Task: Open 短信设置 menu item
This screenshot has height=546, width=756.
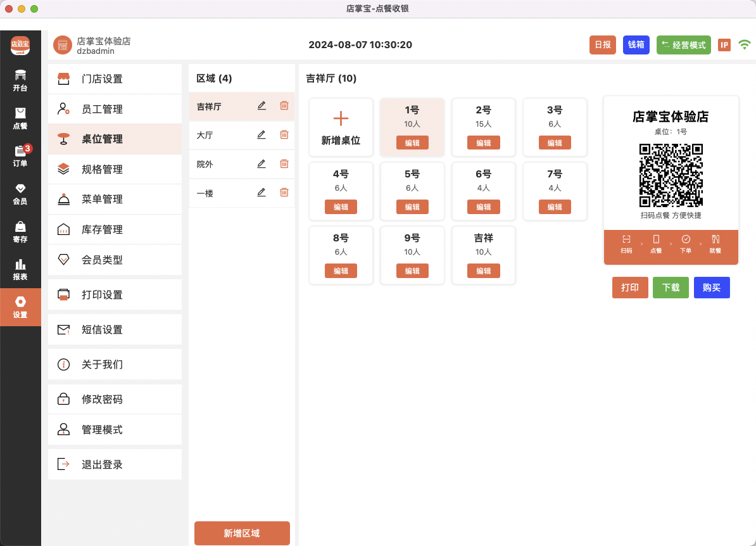Action: pos(115,329)
